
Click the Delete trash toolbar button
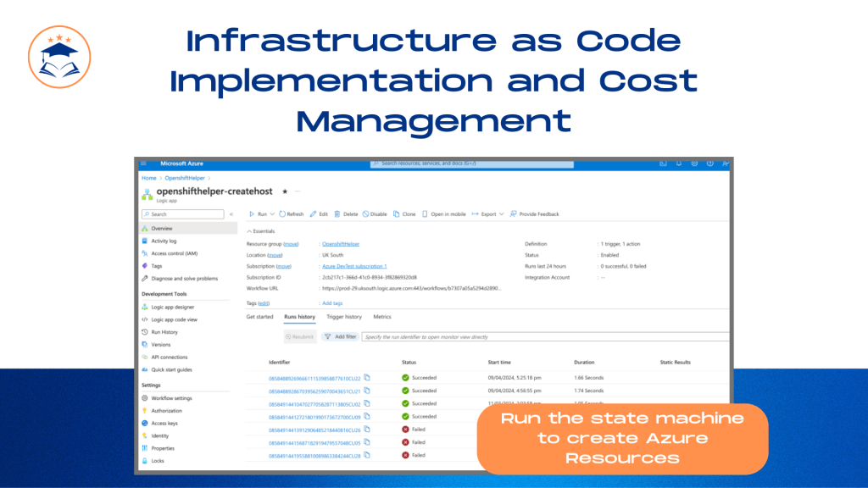tap(346, 214)
